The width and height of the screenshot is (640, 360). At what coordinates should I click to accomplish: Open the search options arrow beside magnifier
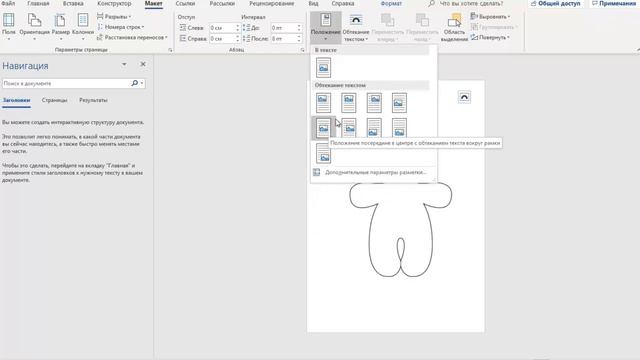tap(142, 83)
